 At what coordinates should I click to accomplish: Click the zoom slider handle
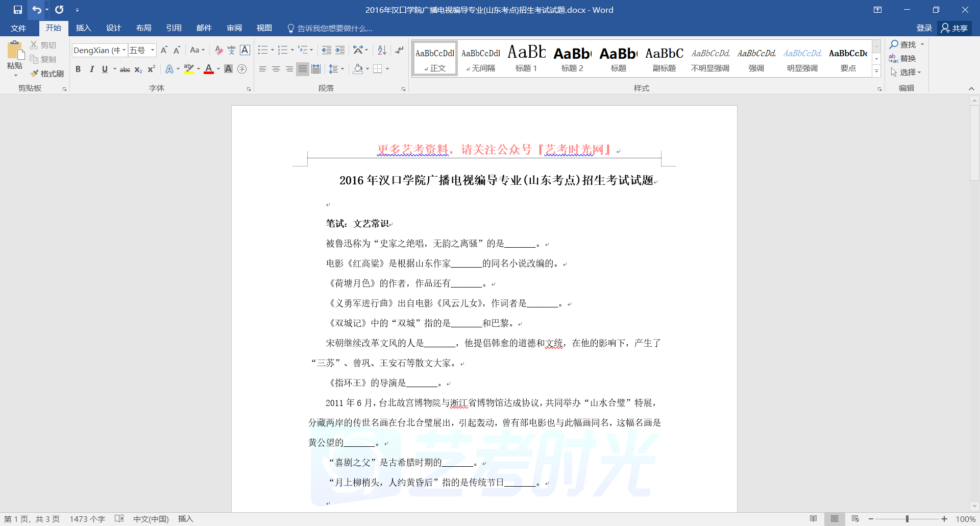907,519
